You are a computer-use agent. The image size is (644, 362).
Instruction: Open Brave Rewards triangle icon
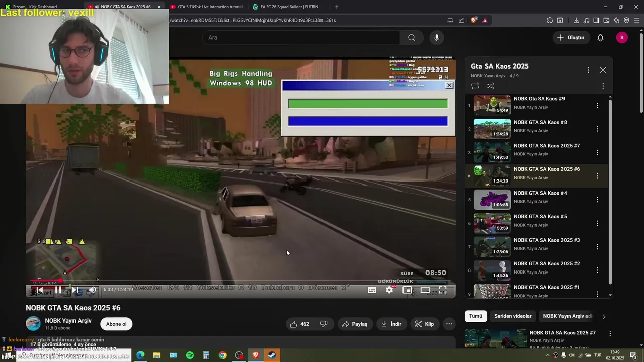click(485, 20)
